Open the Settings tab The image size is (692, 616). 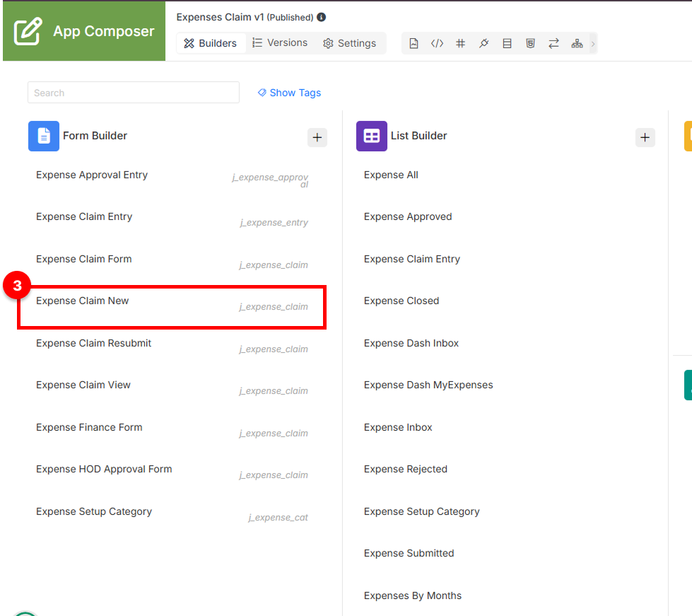click(349, 43)
